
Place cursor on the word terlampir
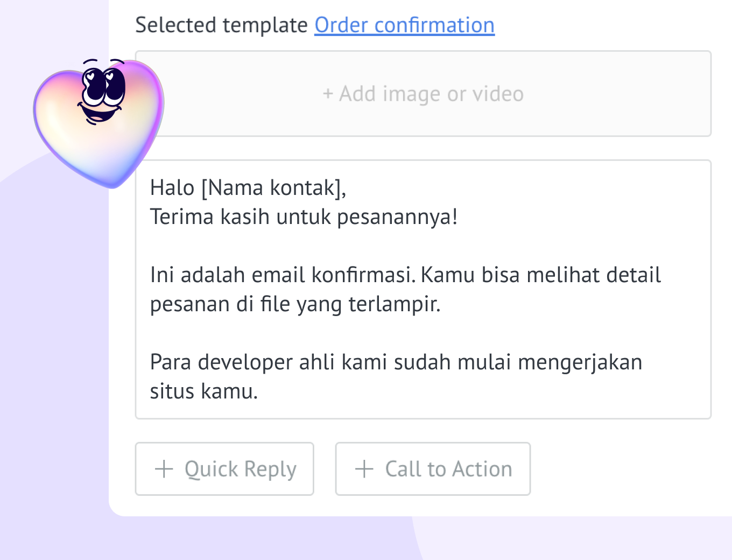pyautogui.click(x=395, y=304)
